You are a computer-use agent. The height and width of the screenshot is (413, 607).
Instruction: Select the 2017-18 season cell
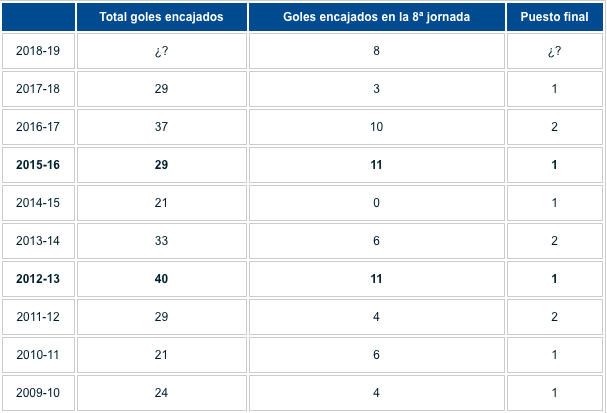tap(38, 89)
